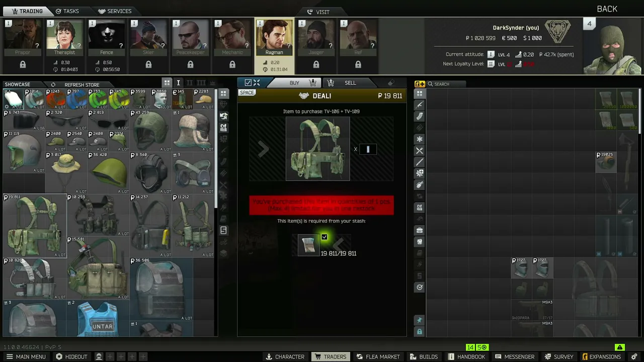
Task: Select the chest rig priced 10 259
Action: (x=98, y=215)
